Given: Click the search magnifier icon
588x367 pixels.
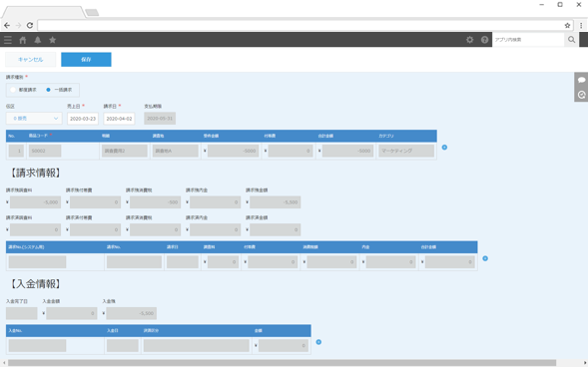Looking at the screenshot, I should pos(571,40).
